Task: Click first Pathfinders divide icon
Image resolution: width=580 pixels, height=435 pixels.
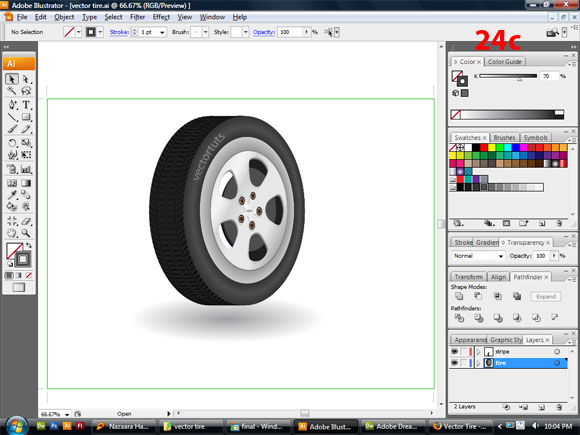Action: [459, 318]
